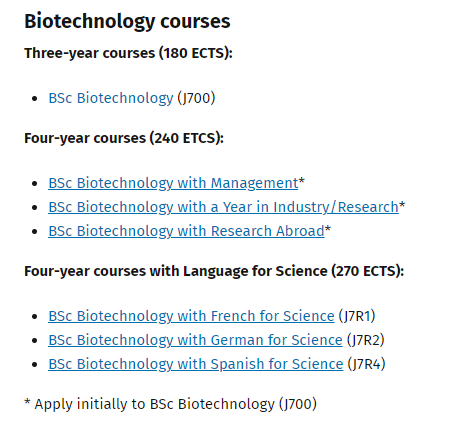Open BSc Biotechnology with Management link

tap(173, 183)
